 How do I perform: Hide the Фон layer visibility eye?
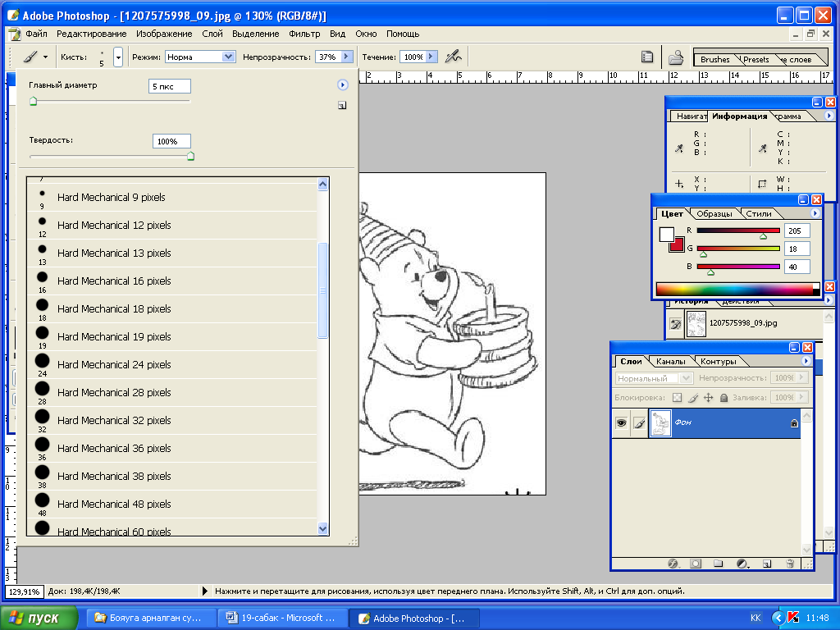(621, 423)
